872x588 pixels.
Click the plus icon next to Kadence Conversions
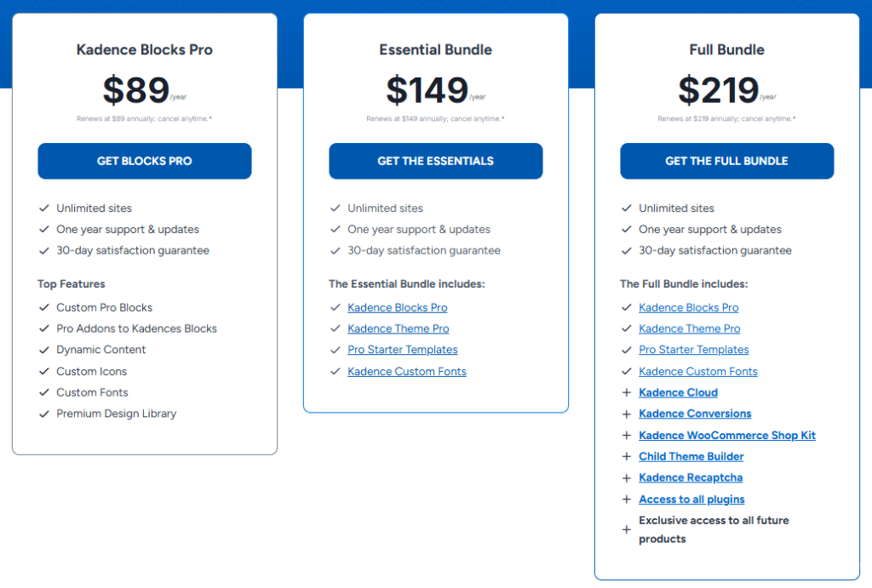[x=627, y=414]
